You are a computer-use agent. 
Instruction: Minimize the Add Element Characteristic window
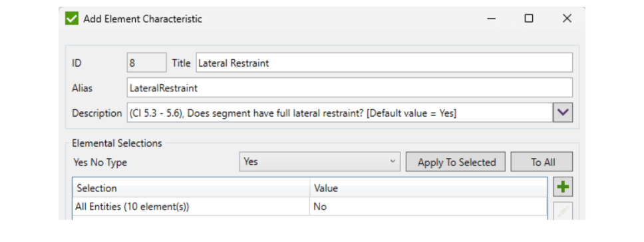[491, 19]
